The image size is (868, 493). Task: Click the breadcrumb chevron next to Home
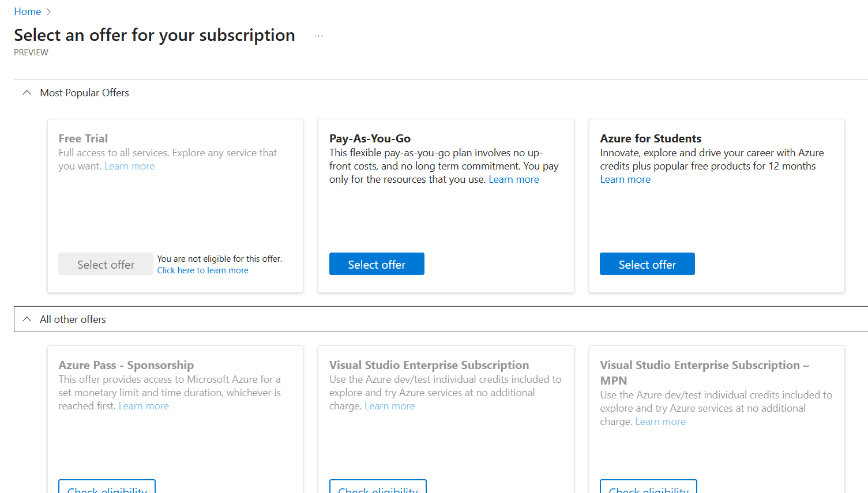click(48, 12)
